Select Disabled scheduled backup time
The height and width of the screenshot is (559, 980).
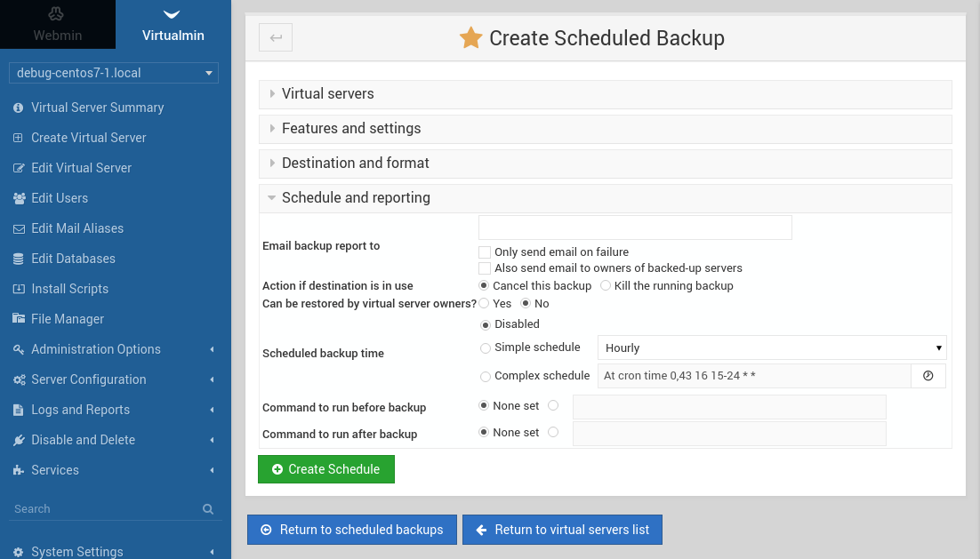(485, 324)
